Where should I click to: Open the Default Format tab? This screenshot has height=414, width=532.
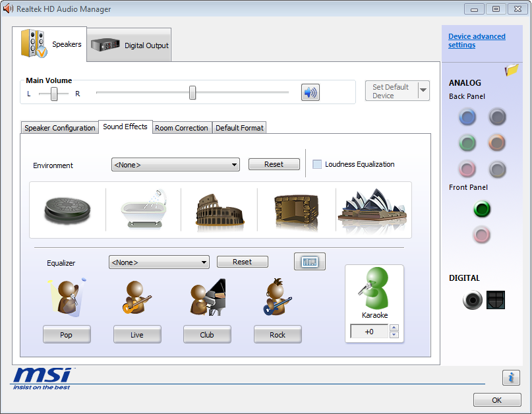click(x=239, y=128)
